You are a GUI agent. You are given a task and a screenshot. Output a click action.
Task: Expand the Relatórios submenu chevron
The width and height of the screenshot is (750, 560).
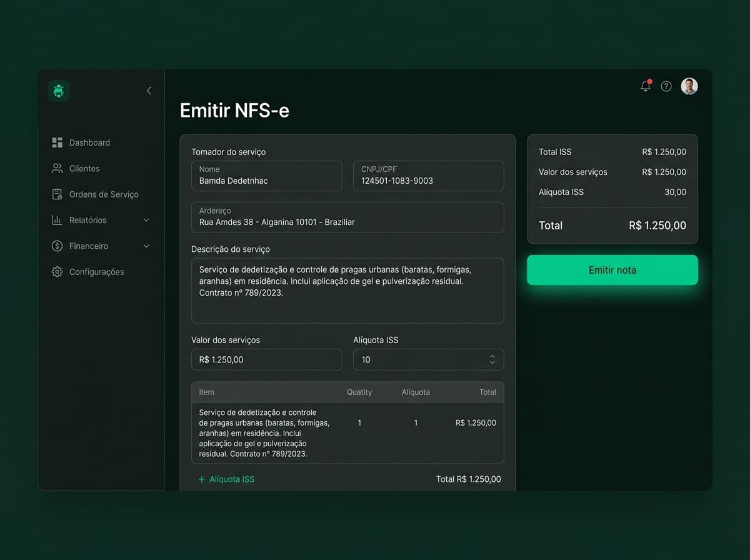tap(146, 220)
